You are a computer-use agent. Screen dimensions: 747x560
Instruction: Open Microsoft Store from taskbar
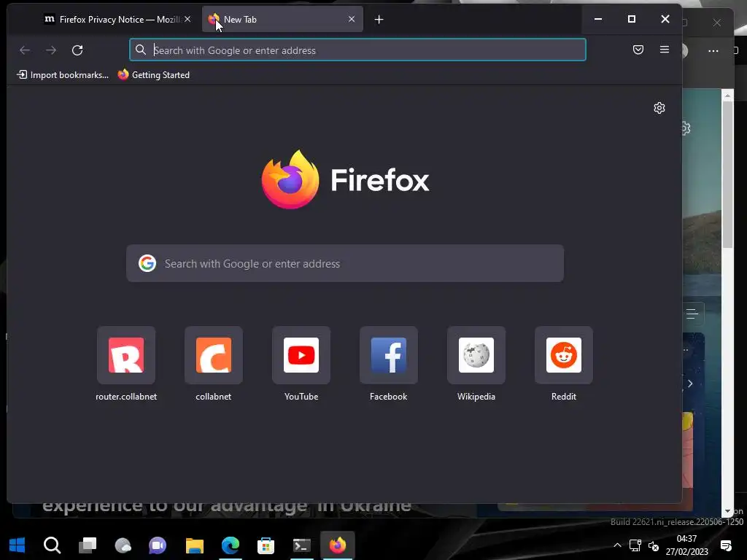[266, 545]
